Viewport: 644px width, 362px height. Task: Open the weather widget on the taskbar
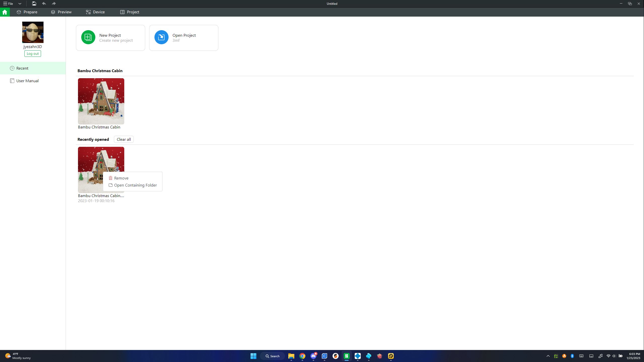[x=18, y=356]
